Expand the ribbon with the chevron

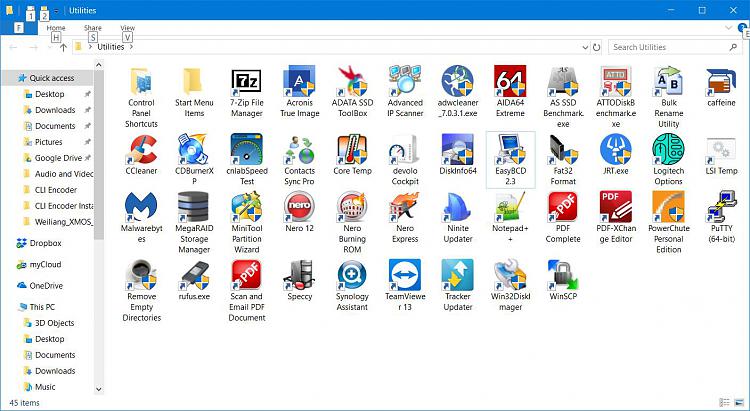pos(729,28)
